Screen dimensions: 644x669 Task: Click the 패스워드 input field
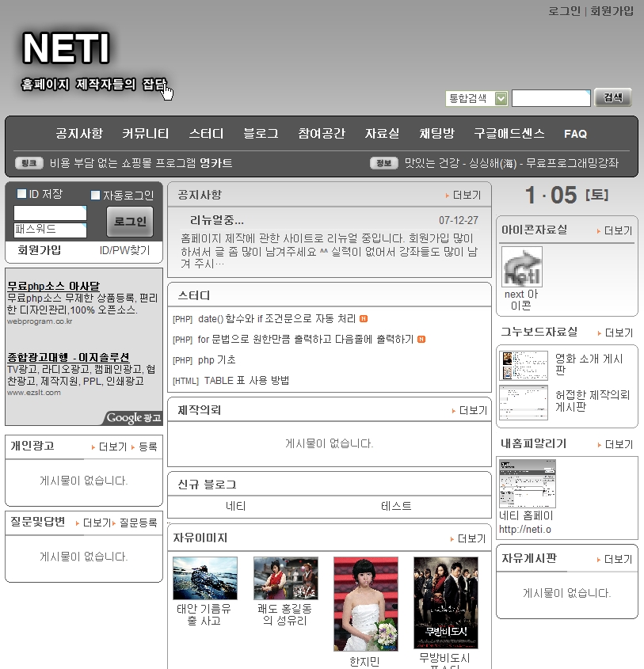coord(50,230)
